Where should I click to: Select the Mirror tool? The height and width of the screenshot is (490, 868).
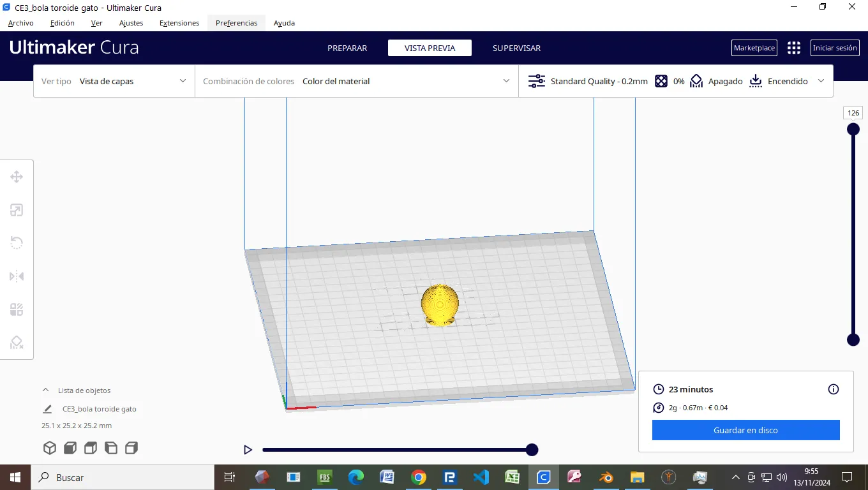tap(17, 276)
